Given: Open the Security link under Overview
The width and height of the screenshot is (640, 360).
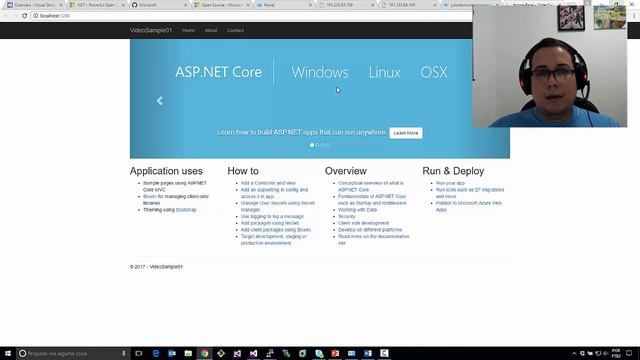Looking at the screenshot, I should 347,216.
